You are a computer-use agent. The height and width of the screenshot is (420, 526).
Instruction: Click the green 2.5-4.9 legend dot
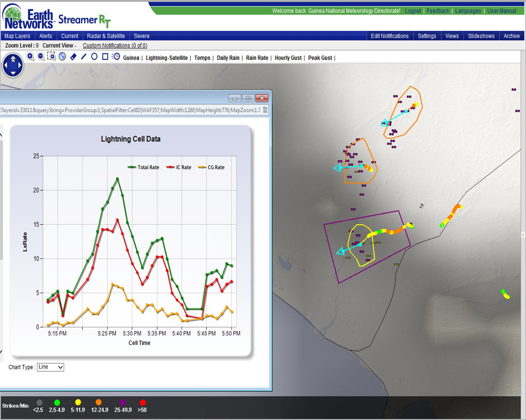(57, 402)
